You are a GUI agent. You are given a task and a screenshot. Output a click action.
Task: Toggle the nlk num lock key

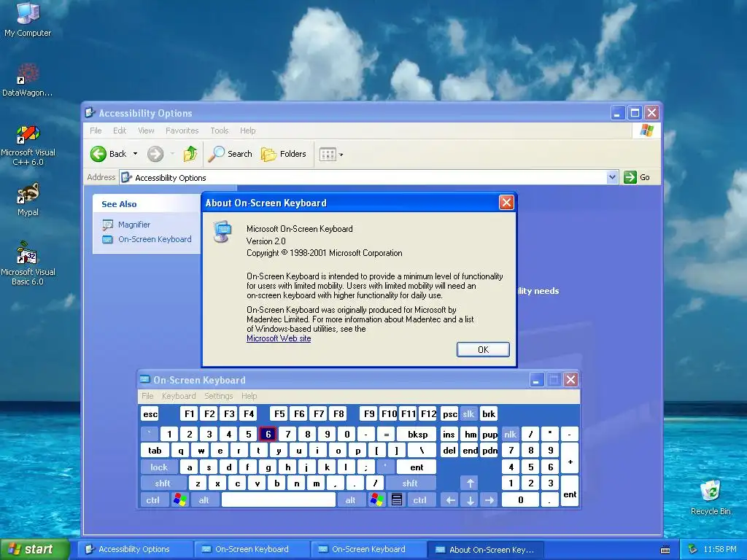[510, 434]
